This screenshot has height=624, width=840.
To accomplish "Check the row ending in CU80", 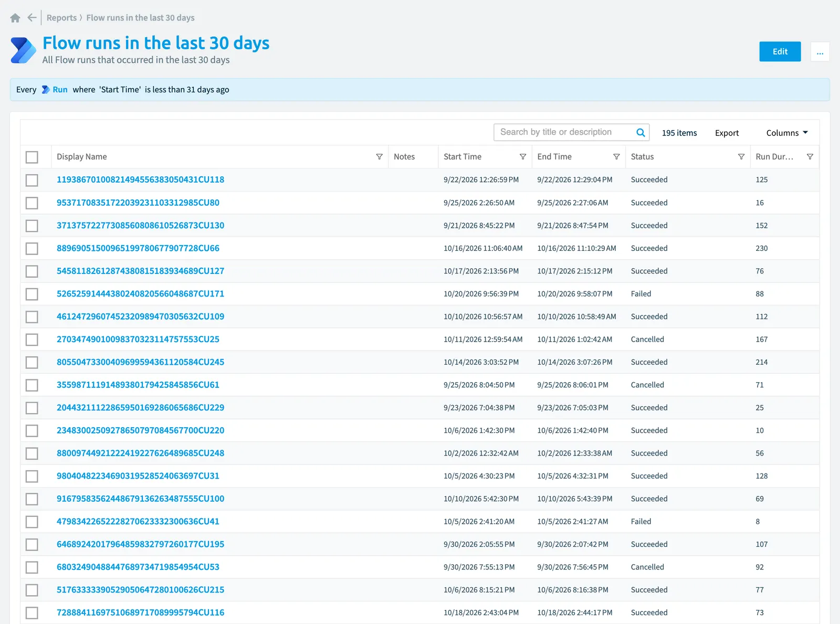I will coord(32,203).
